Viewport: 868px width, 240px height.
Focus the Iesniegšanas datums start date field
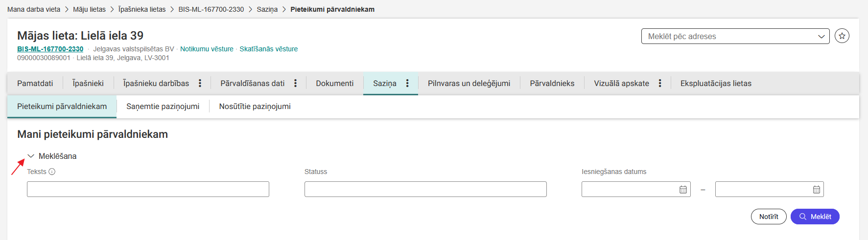(x=636, y=189)
